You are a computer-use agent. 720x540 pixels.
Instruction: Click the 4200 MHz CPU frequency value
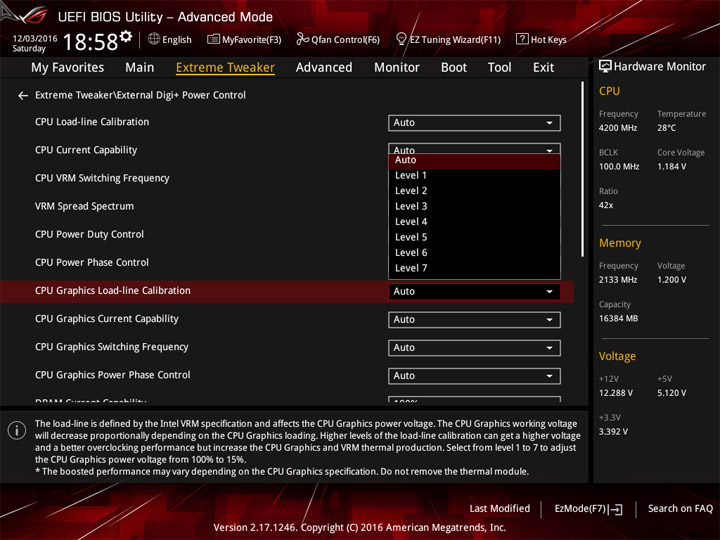618,128
